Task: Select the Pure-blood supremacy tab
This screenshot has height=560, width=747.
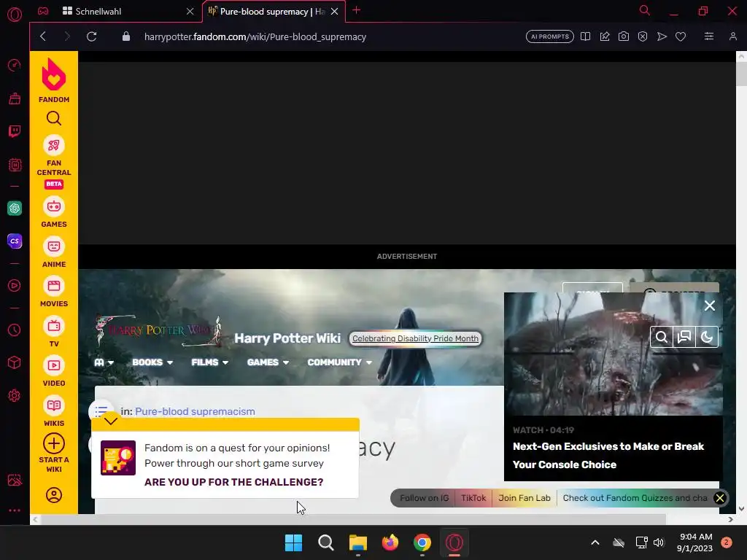Action: pos(274,12)
